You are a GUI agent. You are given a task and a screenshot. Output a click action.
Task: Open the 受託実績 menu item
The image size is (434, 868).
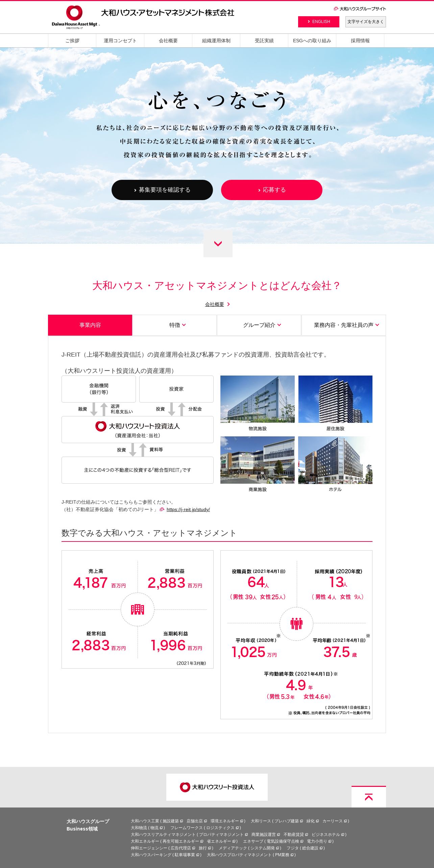(x=264, y=41)
